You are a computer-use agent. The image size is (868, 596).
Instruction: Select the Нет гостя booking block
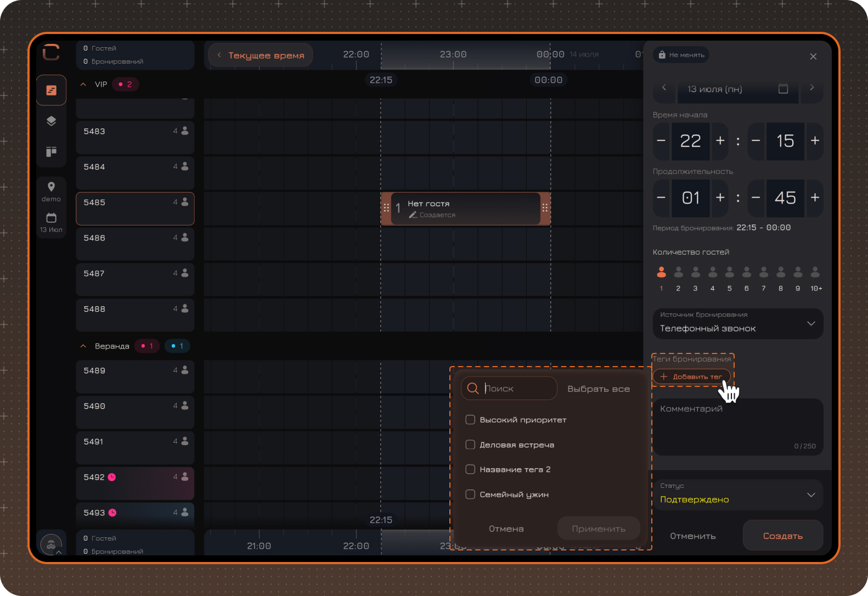pyautogui.click(x=466, y=209)
